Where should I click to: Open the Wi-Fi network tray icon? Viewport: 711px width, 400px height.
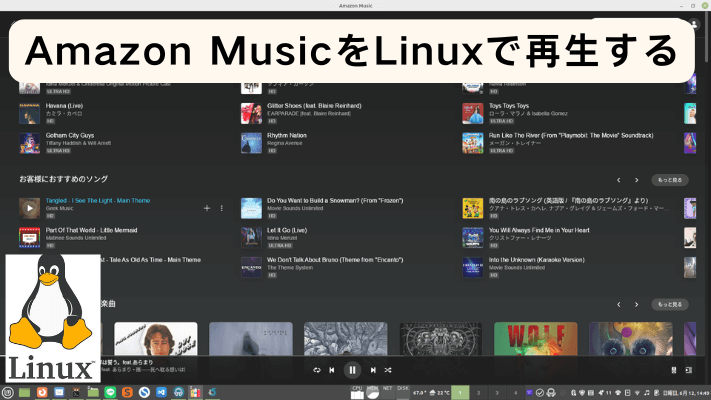click(637, 393)
